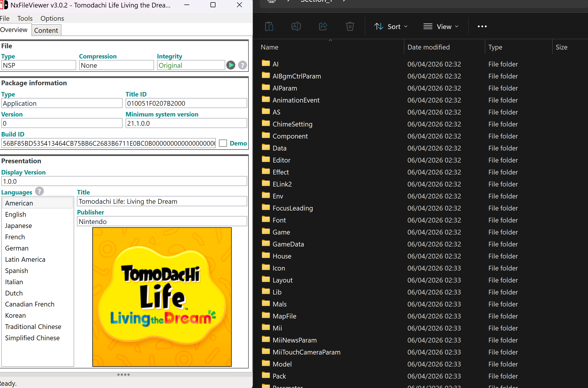Open the View dropdown
Image resolution: width=588 pixels, height=388 pixels.
[441, 26]
